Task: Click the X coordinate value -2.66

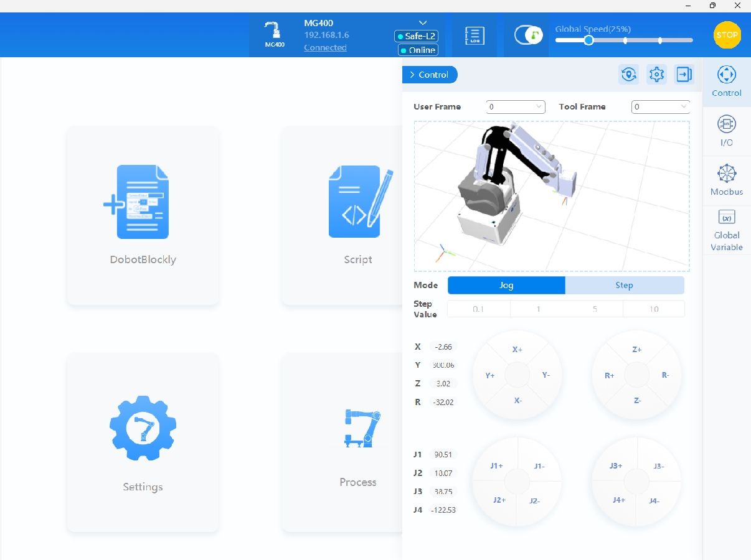Action: [443, 347]
